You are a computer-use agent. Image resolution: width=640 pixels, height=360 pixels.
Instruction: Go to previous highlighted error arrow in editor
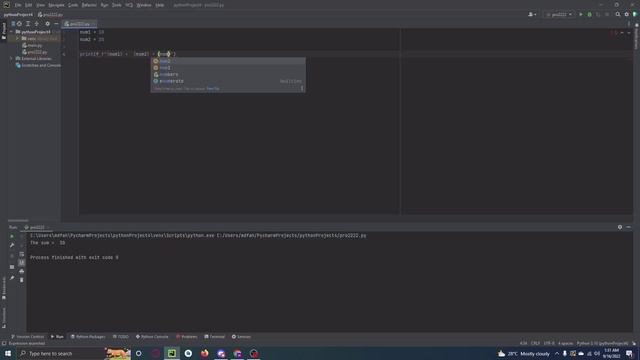(622, 33)
